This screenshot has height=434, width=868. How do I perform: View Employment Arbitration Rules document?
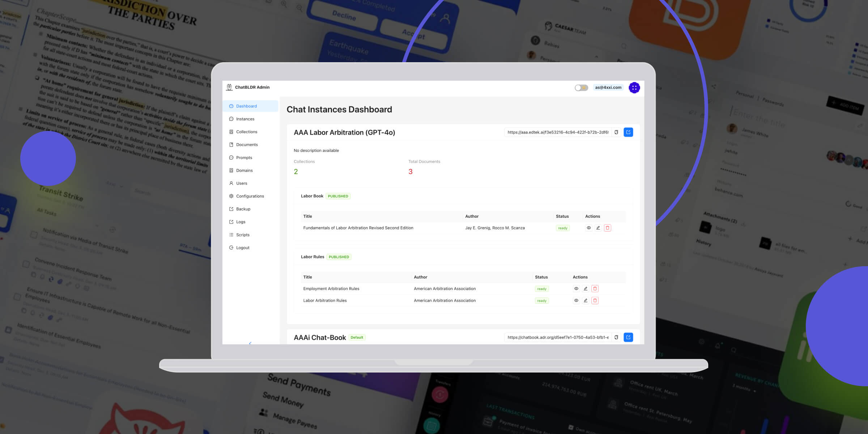click(576, 289)
